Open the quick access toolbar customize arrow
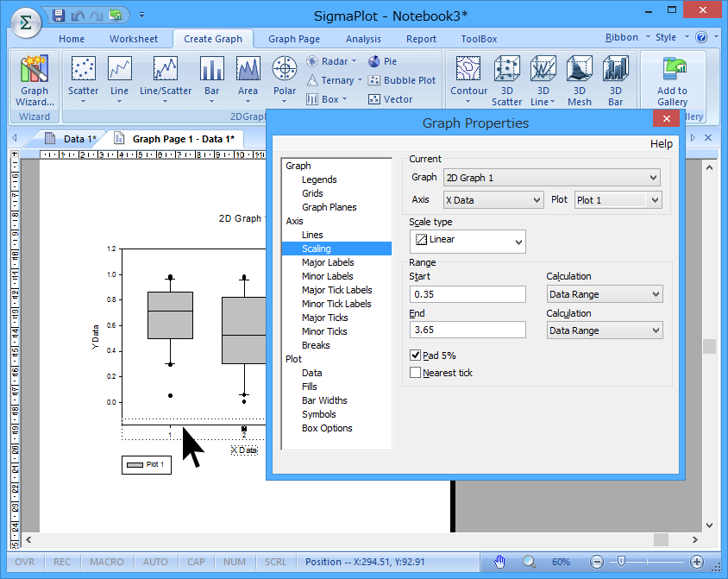The width and height of the screenshot is (728, 579). [x=142, y=16]
